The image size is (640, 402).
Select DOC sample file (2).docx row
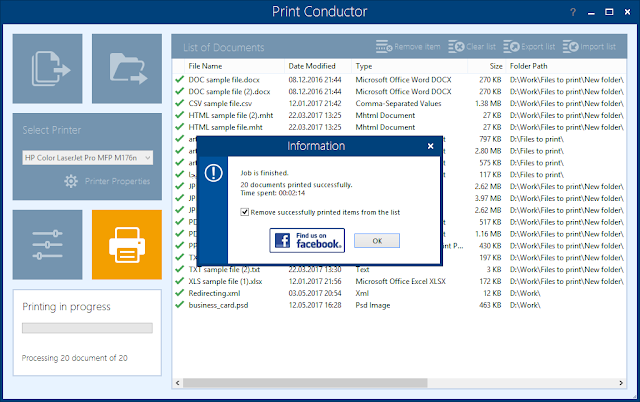click(399, 91)
